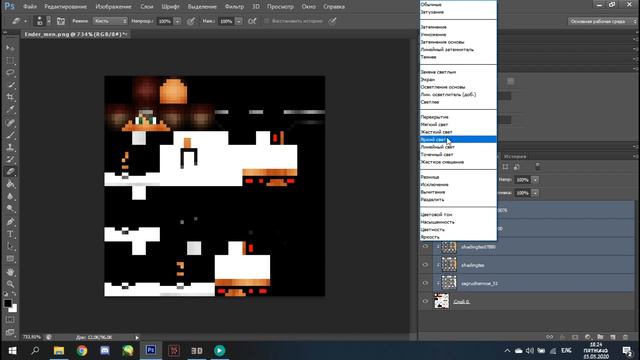The image size is (640, 360).
Task: Select the Rectangular Marquee tool
Action: [10, 60]
